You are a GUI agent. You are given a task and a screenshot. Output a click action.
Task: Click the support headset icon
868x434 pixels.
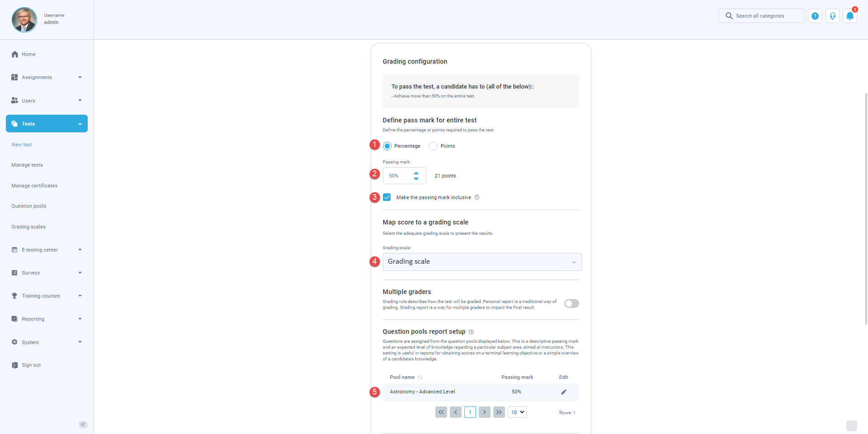[x=832, y=16]
